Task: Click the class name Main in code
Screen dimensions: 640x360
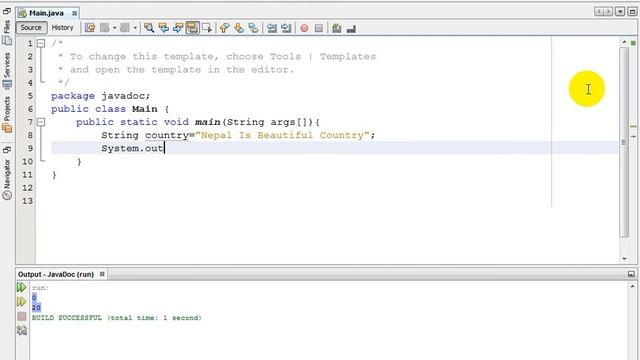Action: 144,109
